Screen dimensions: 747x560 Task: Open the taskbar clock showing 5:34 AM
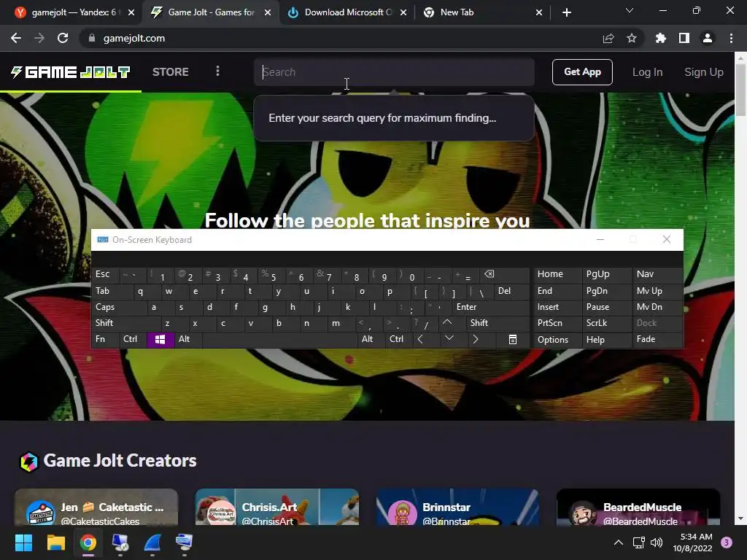pos(693,542)
